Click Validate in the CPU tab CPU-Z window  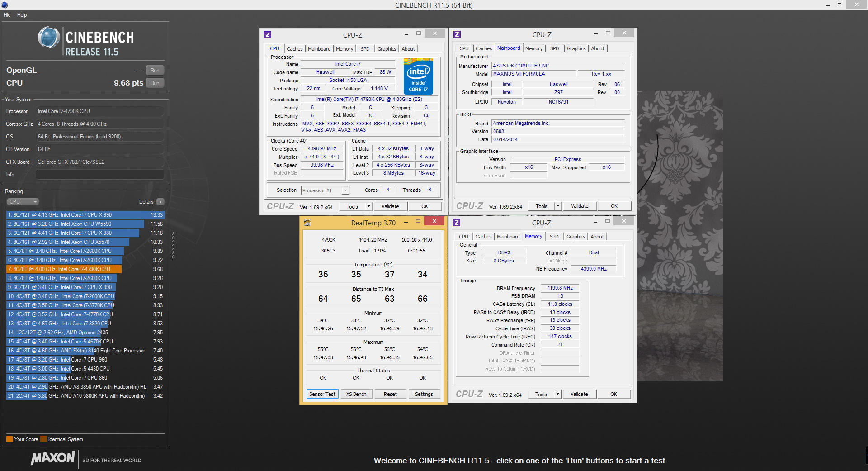pos(390,206)
